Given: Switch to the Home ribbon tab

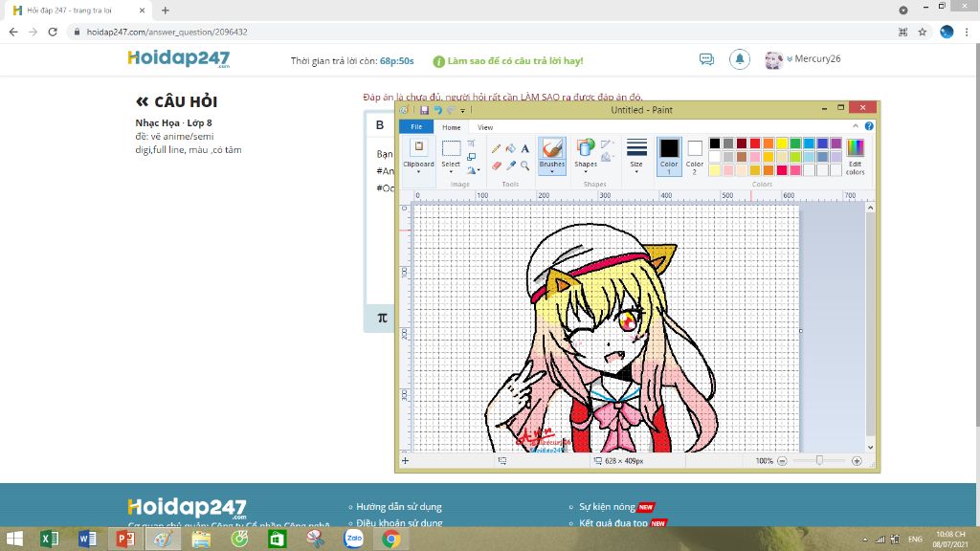Looking at the screenshot, I should 452,127.
